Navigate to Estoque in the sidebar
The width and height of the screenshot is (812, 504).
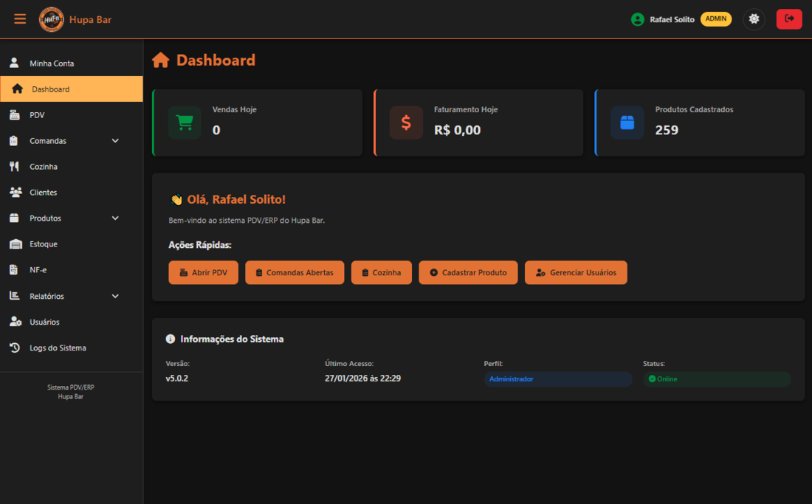(72, 244)
